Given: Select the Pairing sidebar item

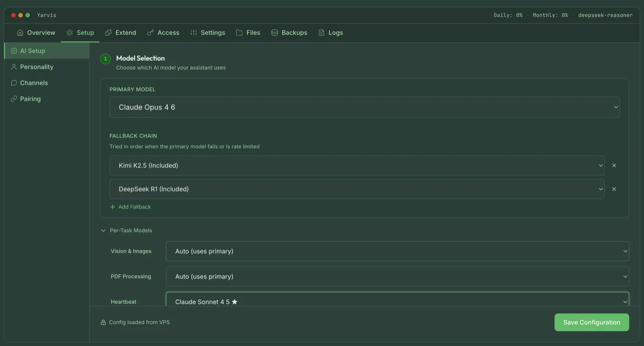Looking at the screenshot, I should [x=30, y=99].
